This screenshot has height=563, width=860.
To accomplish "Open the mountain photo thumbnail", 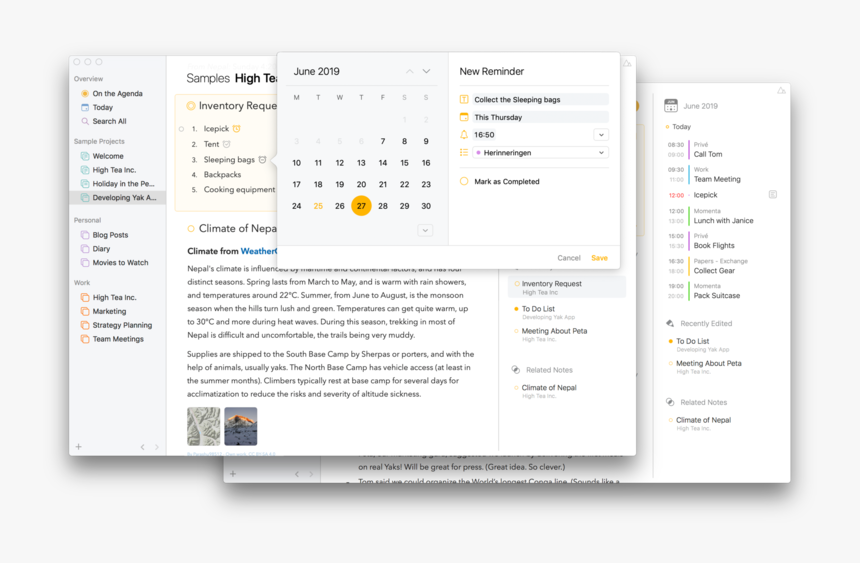I will [x=241, y=426].
